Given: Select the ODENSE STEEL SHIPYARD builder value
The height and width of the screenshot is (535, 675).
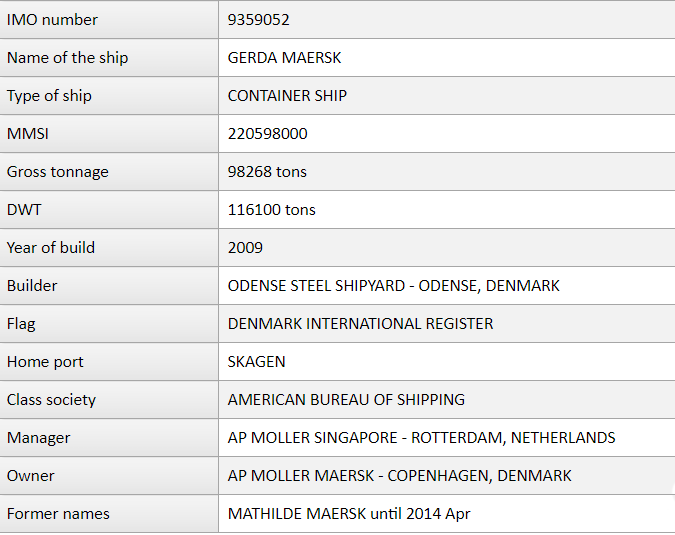Looking at the screenshot, I should [x=393, y=286].
